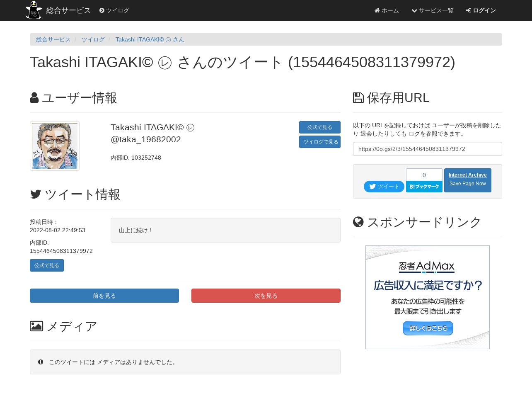Click the picture icon beside メディア heading
This screenshot has height=420, width=532.
pos(36,326)
